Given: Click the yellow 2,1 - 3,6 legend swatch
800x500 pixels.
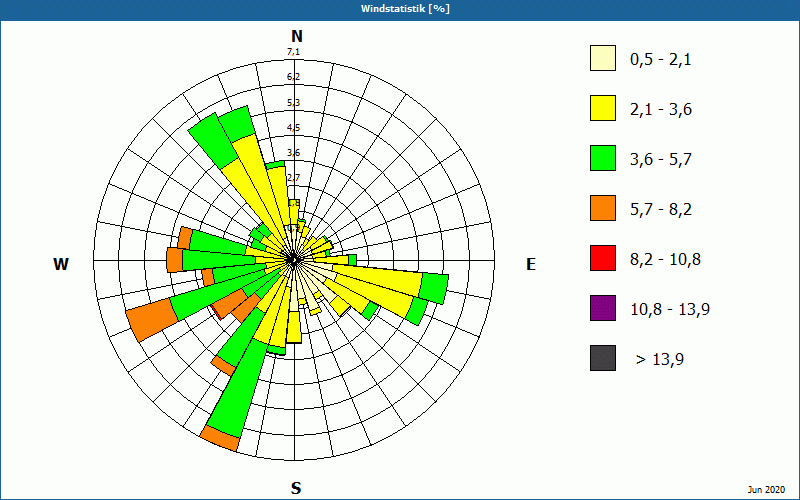Looking at the screenshot, I should tap(603, 108).
